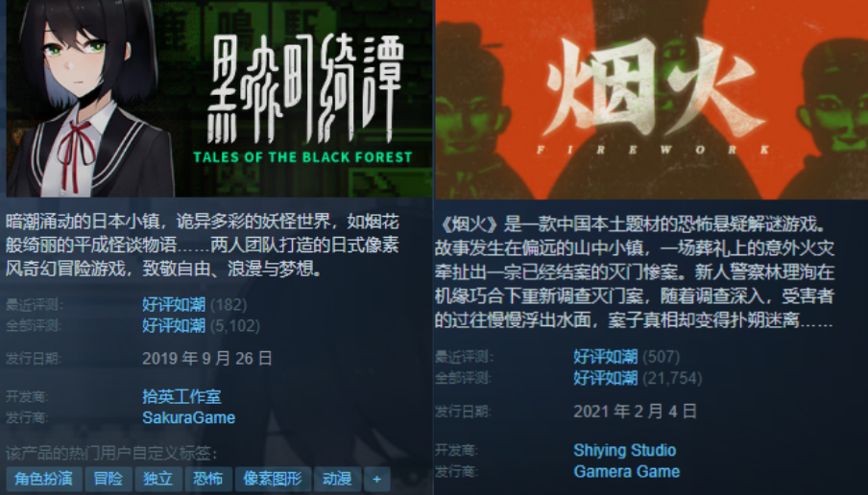Open publisher link SakuraGame
Screen dimensions: 868x495
click(x=189, y=417)
